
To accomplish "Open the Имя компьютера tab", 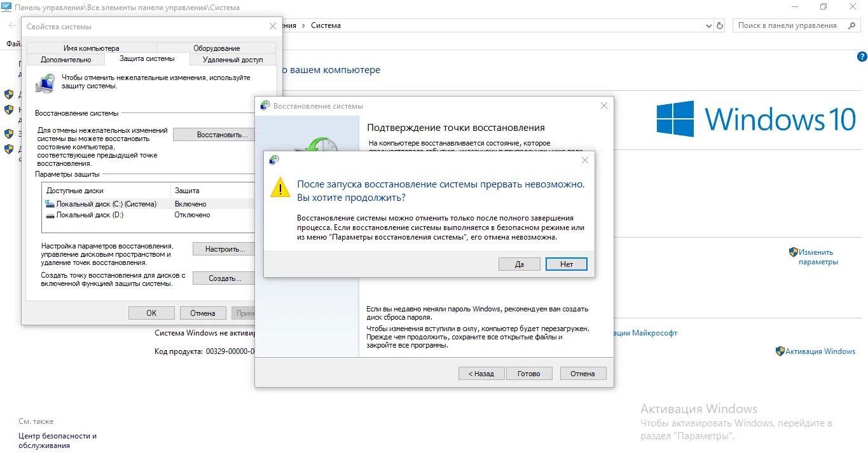I will click(x=92, y=48).
